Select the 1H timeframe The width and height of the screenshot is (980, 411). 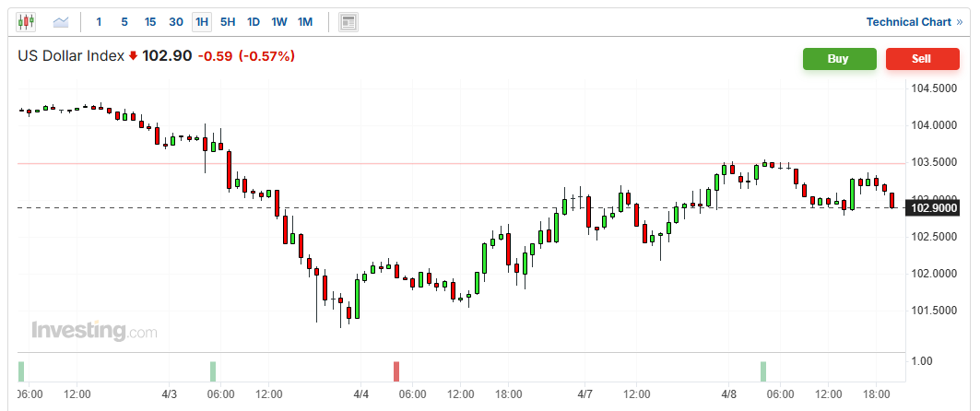(x=202, y=22)
